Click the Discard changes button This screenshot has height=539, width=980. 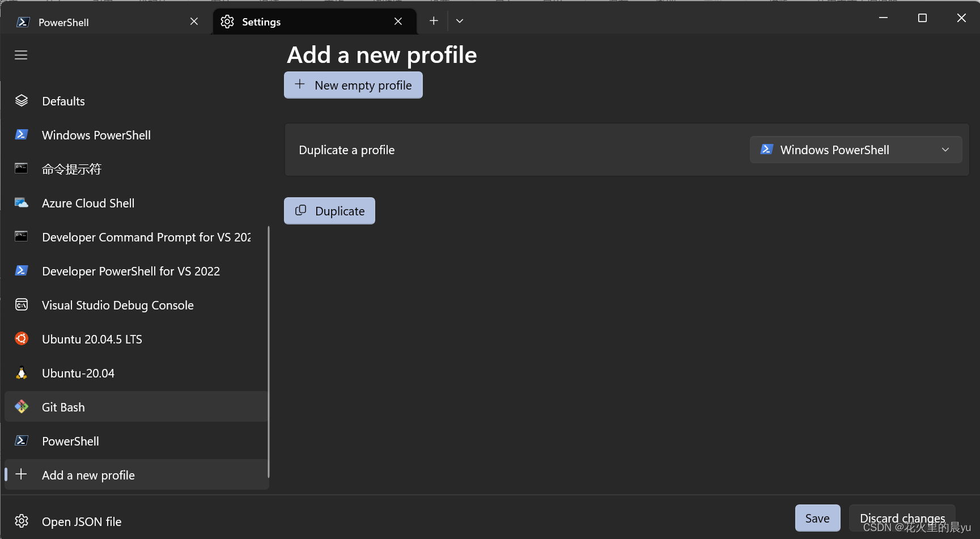(x=902, y=518)
